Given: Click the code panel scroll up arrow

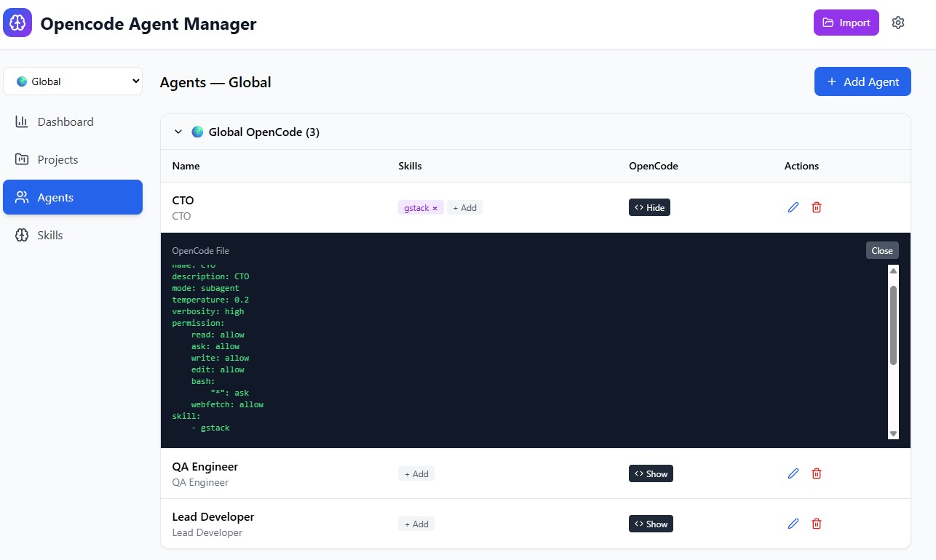Looking at the screenshot, I should coord(894,271).
